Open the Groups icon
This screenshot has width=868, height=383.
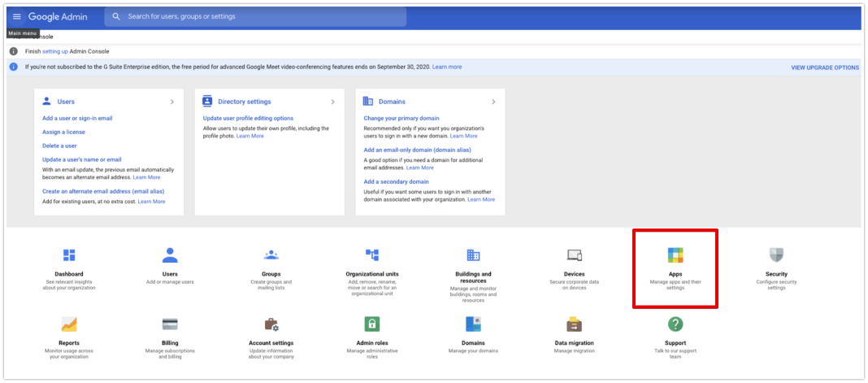(x=271, y=255)
